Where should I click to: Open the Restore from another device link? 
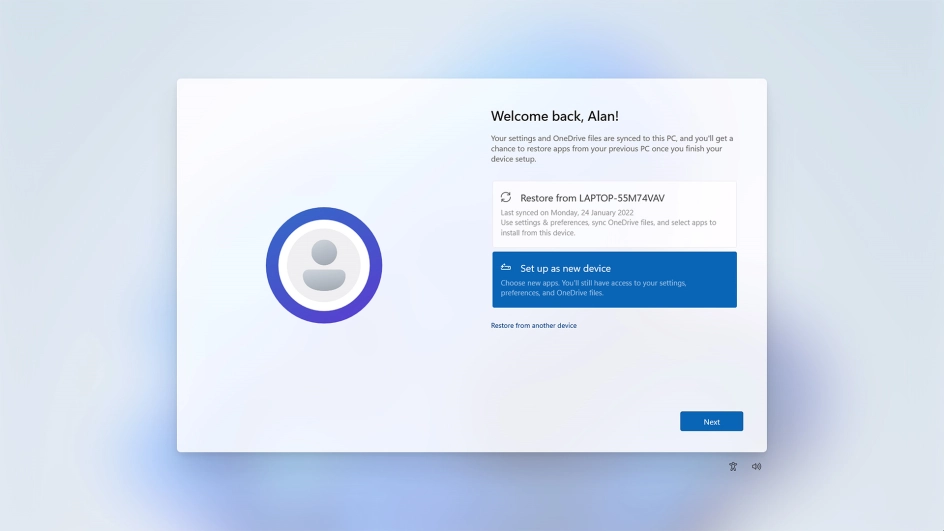pyautogui.click(x=533, y=325)
